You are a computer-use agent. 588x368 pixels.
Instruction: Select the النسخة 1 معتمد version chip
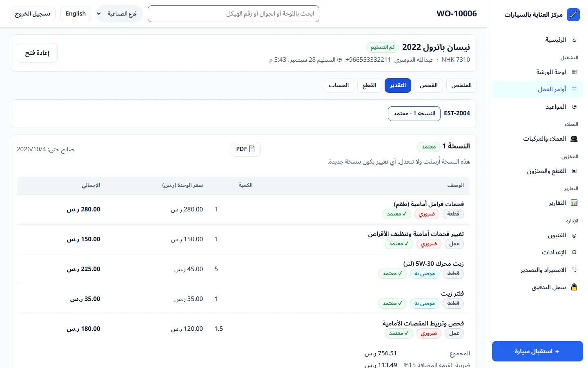click(x=414, y=113)
